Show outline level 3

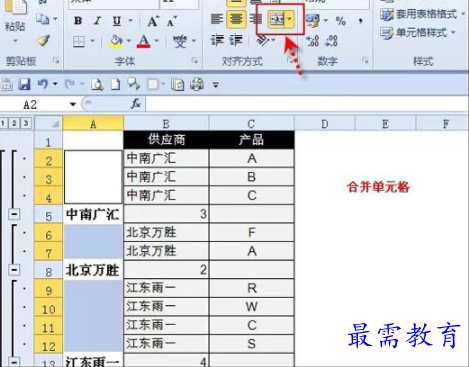point(26,123)
